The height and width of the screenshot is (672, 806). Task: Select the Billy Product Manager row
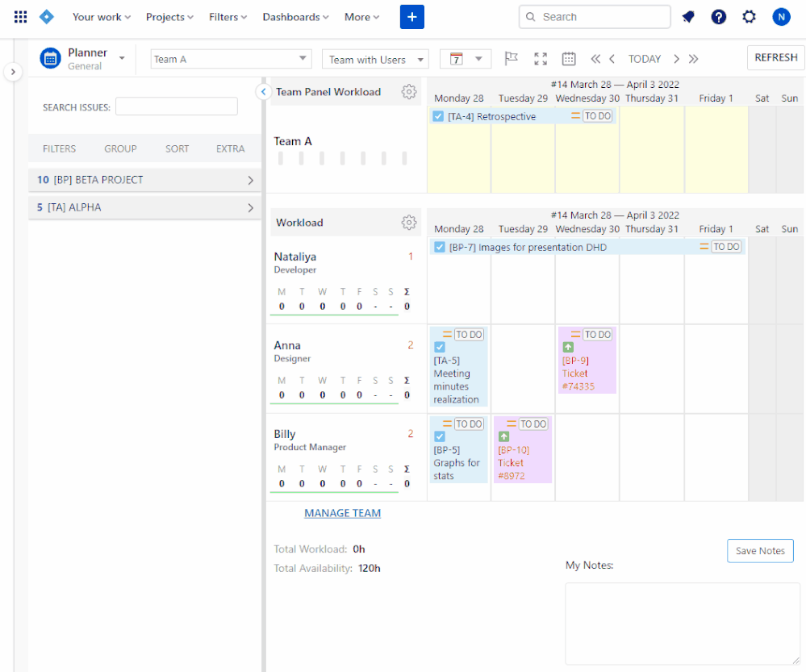(x=345, y=457)
